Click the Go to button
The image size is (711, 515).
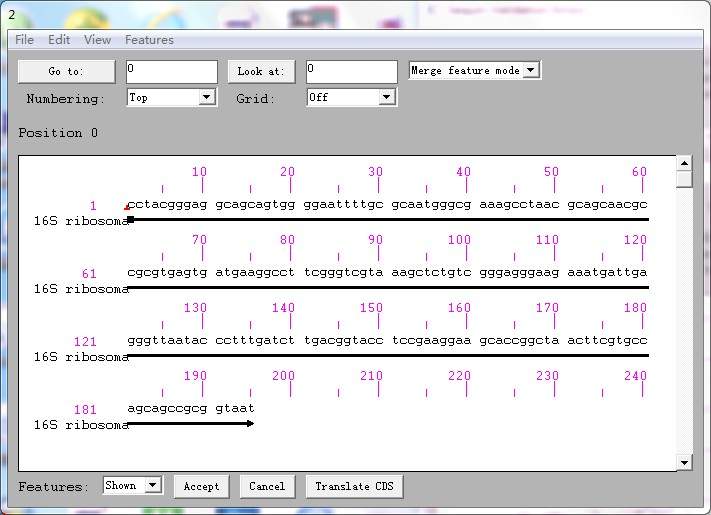pyautogui.click(x=66, y=71)
